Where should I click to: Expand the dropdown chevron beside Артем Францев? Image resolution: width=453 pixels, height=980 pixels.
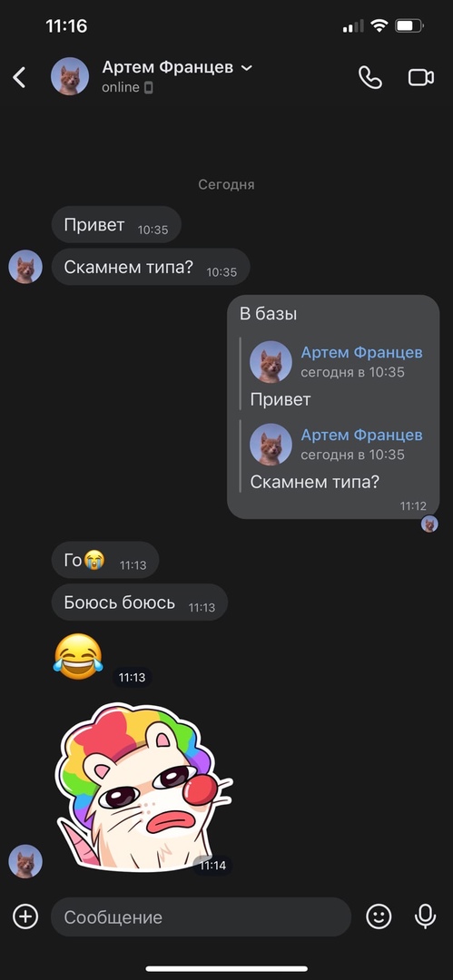click(247, 67)
